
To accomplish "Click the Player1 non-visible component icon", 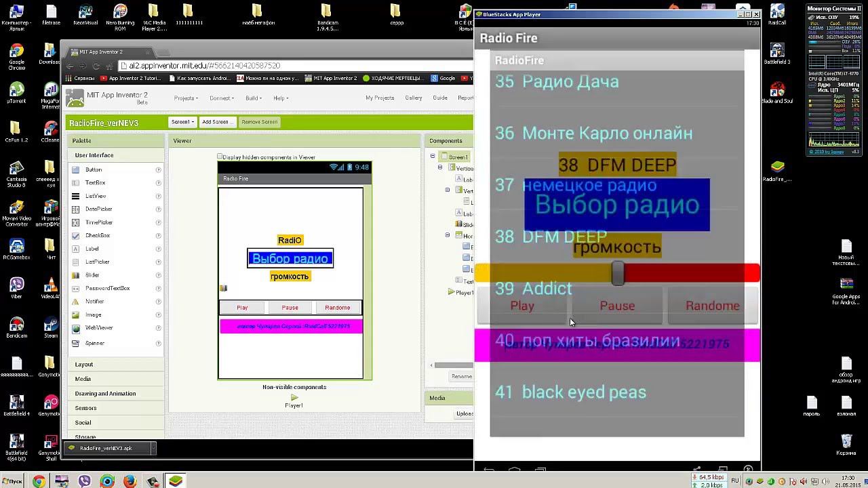I will [x=294, y=397].
